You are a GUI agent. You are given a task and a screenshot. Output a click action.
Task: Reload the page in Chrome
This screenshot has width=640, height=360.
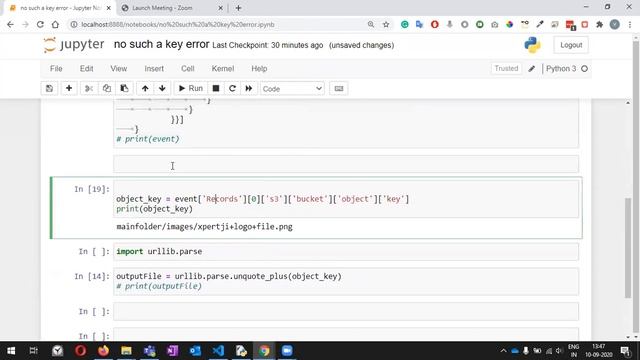pos(40,24)
